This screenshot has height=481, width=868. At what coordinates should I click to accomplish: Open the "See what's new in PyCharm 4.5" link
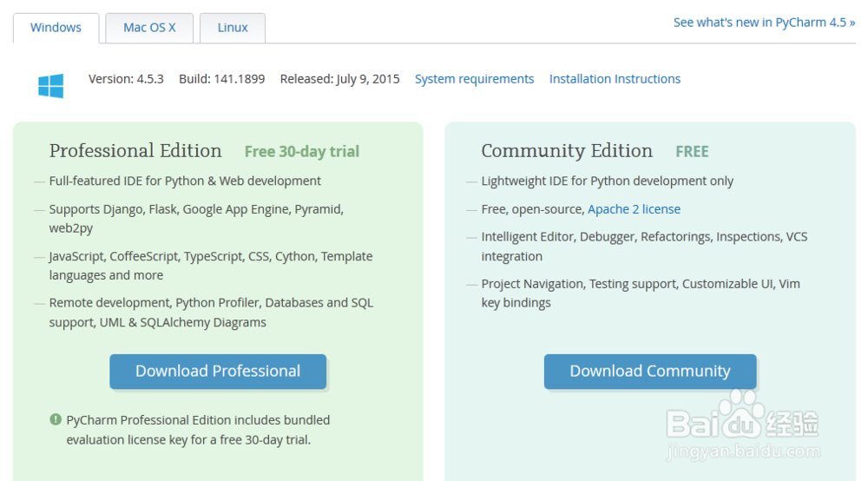coord(764,23)
